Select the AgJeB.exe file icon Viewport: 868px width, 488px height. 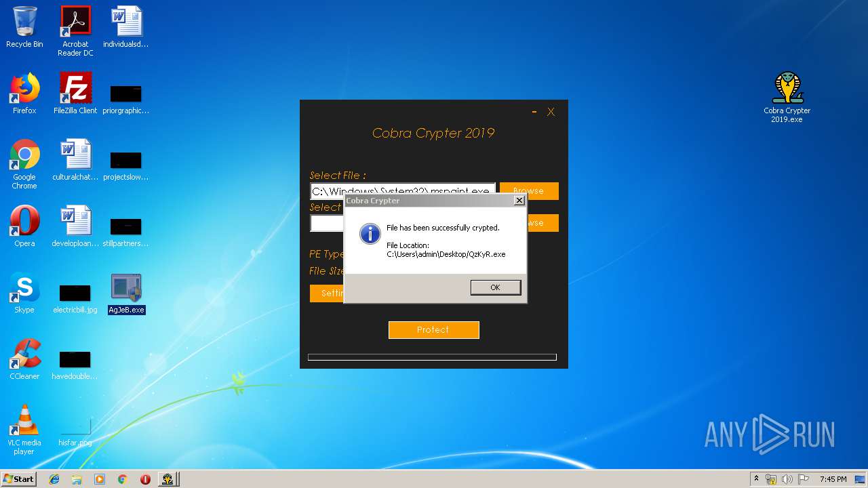point(126,293)
